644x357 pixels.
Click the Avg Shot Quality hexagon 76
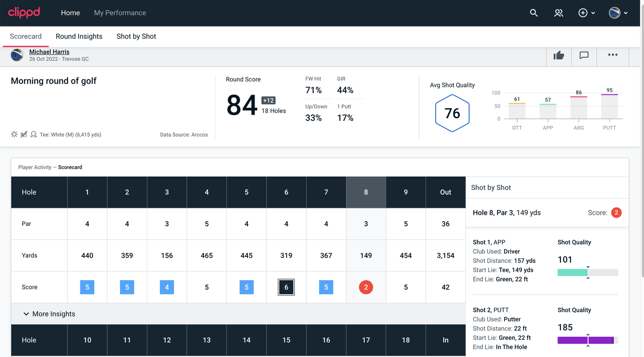coord(452,113)
